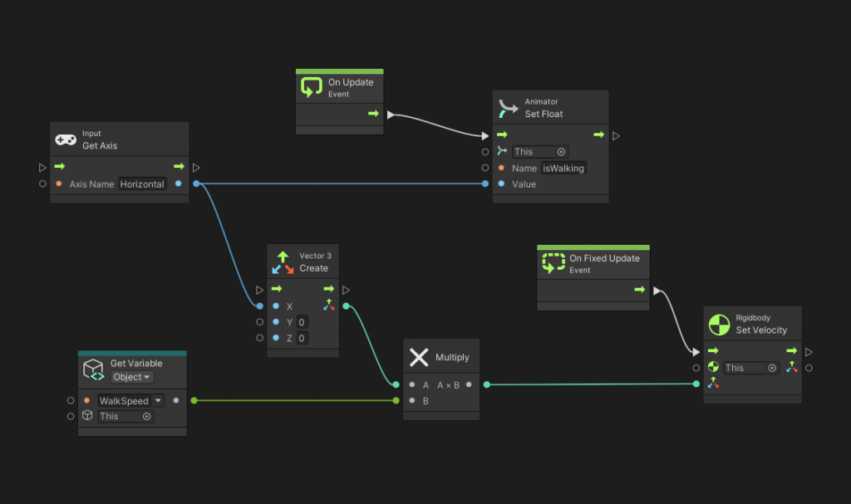The width and height of the screenshot is (851, 504).
Task: Click the Z value field on Vector 3 Create
Action: (302, 338)
